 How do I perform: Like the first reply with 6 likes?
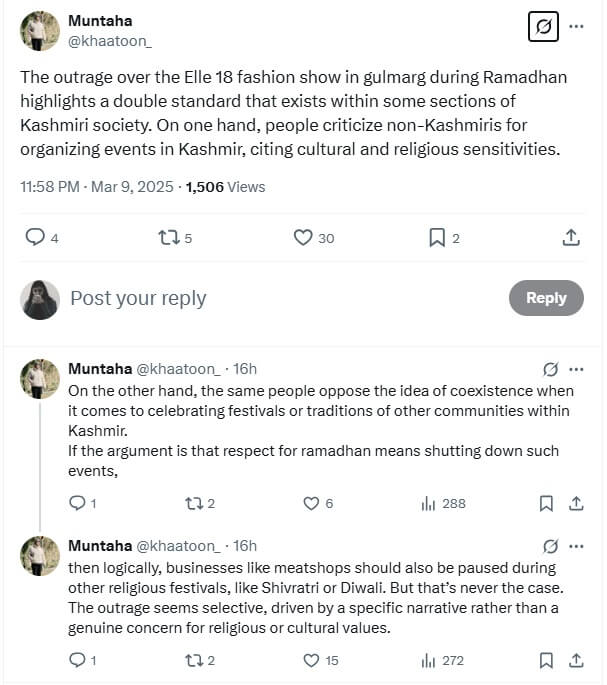[311, 503]
